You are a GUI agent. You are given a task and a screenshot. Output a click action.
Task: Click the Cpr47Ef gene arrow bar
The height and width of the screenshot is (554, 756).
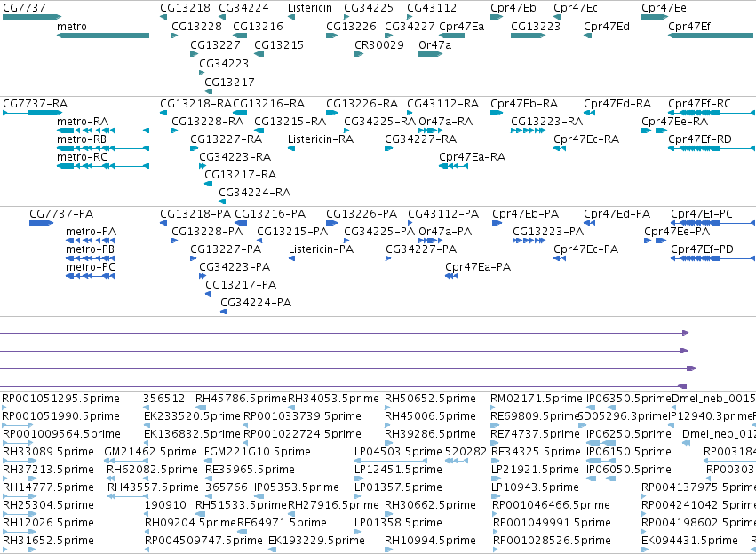click(x=711, y=36)
